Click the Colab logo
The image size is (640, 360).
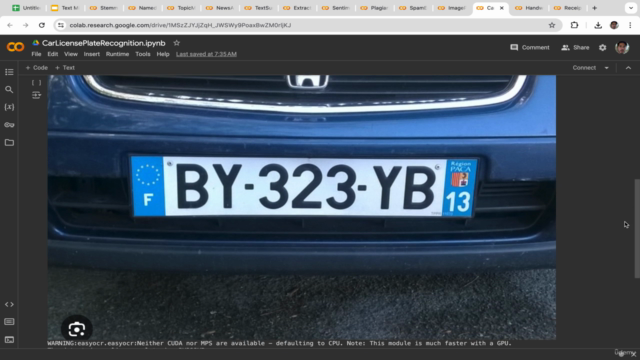(16, 47)
